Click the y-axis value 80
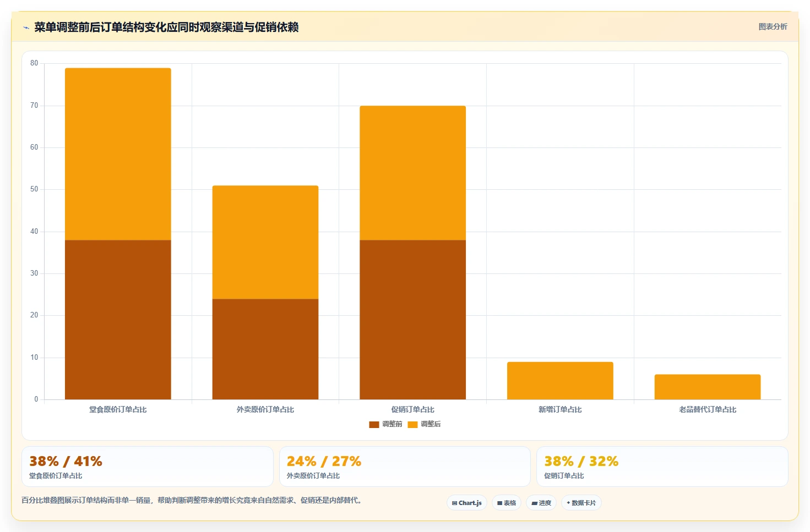The height and width of the screenshot is (532, 810). (34, 63)
